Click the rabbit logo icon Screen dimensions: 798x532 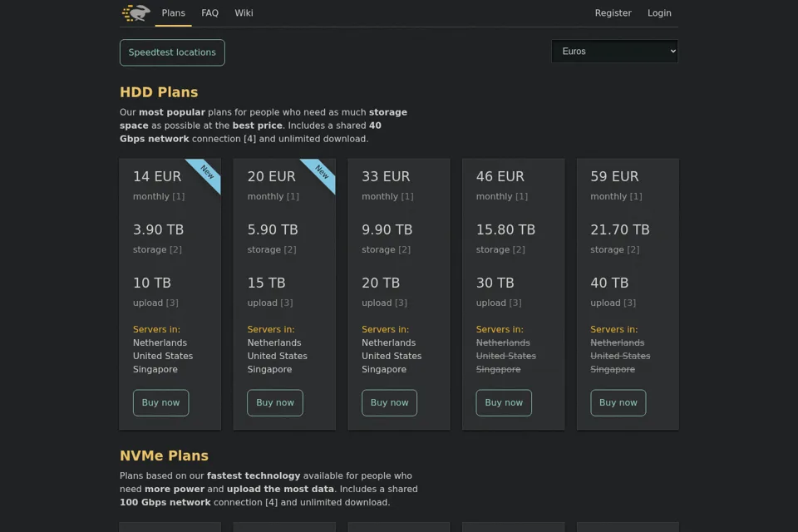[135, 12]
